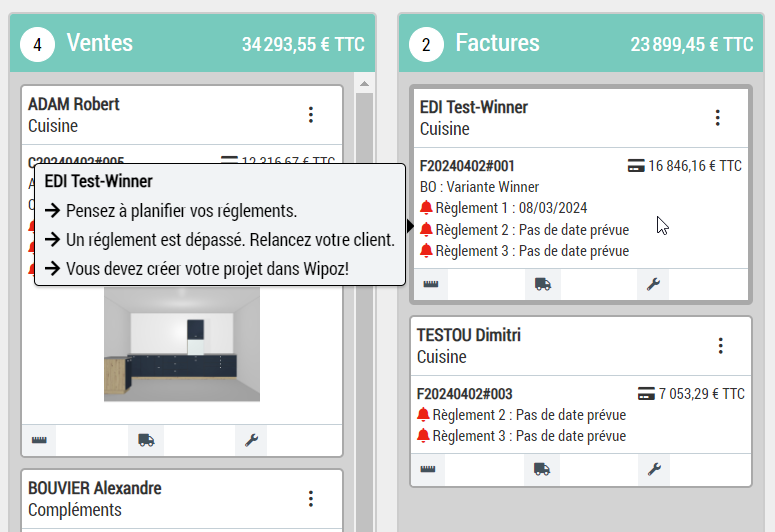
Task: Click ruler icon on EDI Test-Winner card
Action: (x=430, y=284)
